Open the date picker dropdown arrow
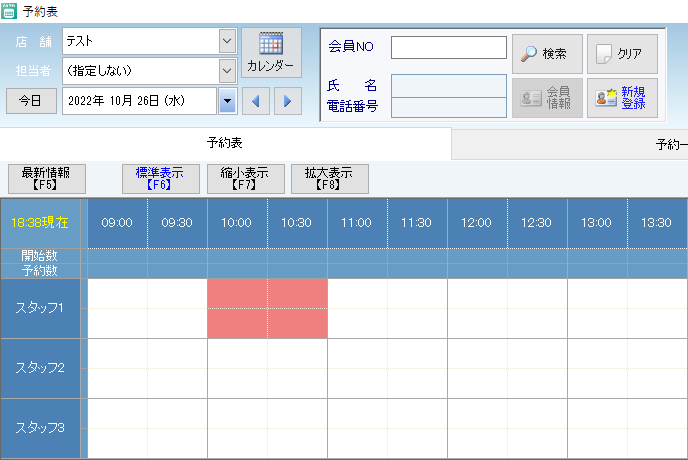The image size is (688, 460). 227,101
